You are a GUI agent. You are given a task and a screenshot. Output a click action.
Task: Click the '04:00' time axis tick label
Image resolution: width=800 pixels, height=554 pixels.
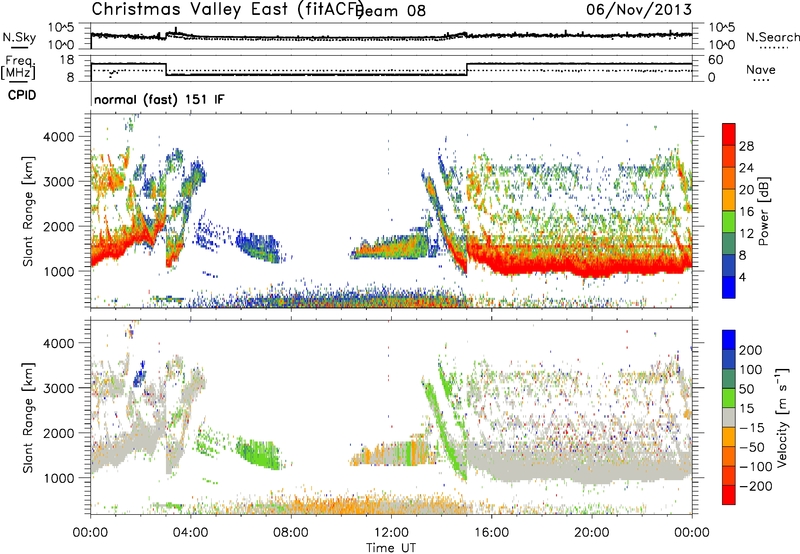[x=191, y=533]
